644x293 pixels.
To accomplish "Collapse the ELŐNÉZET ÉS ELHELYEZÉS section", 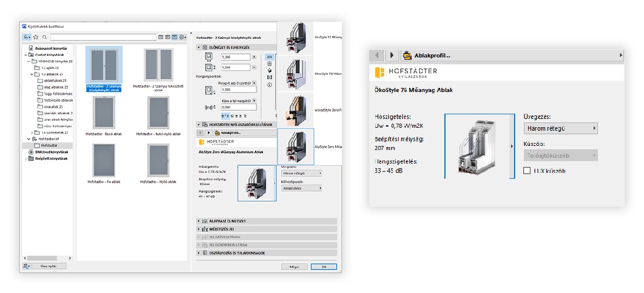I will coord(199,47).
